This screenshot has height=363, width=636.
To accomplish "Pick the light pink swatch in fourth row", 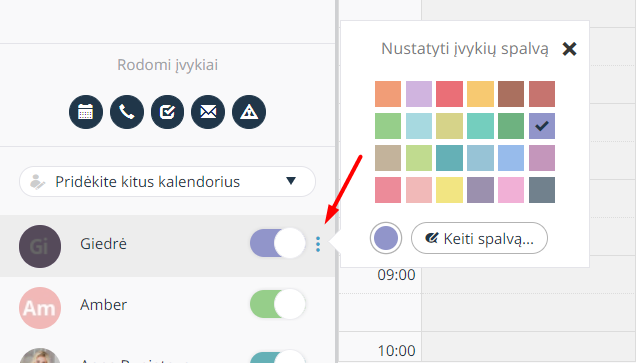I will pyautogui.click(x=511, y=190).
